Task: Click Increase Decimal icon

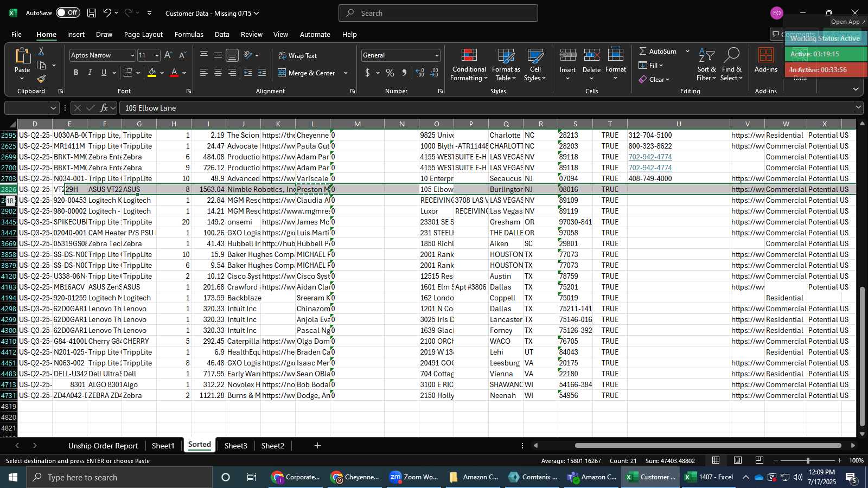Action: coord(420,73)
